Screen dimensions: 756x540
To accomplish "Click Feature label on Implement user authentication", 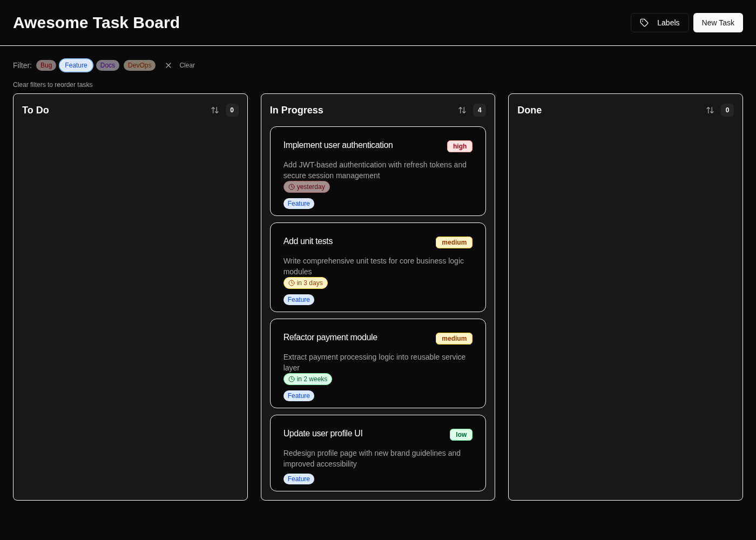I will tap(299, 204).
